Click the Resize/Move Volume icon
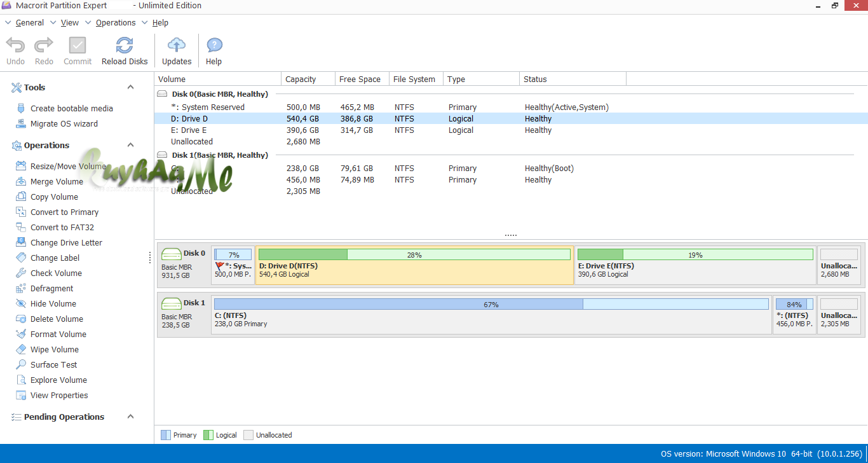The image size is (868, 463). click(x=20, y=166)
